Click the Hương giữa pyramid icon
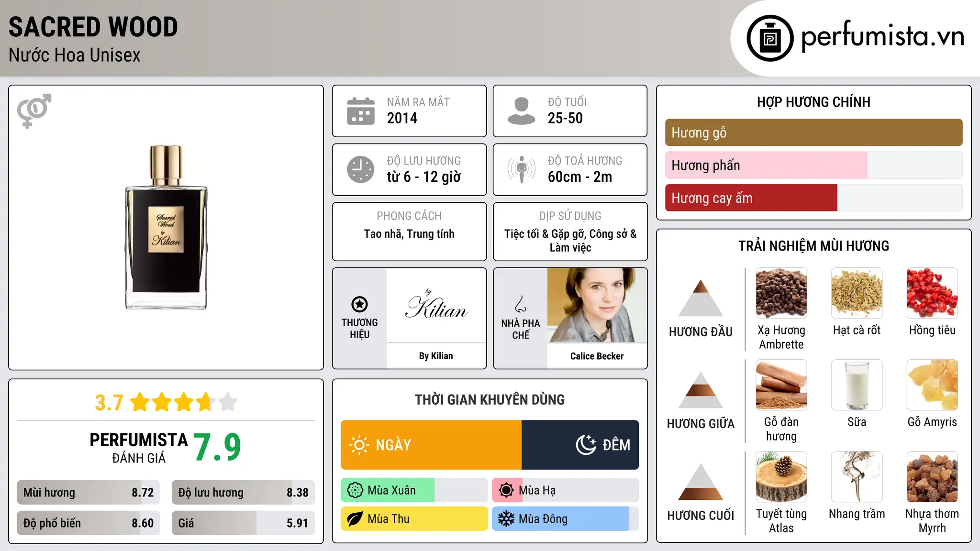 (701, 390)
